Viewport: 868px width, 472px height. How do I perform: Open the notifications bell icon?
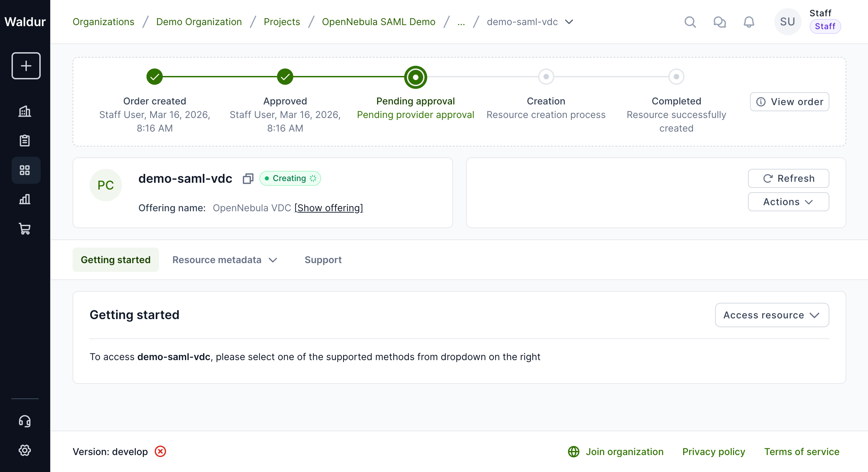749,22
